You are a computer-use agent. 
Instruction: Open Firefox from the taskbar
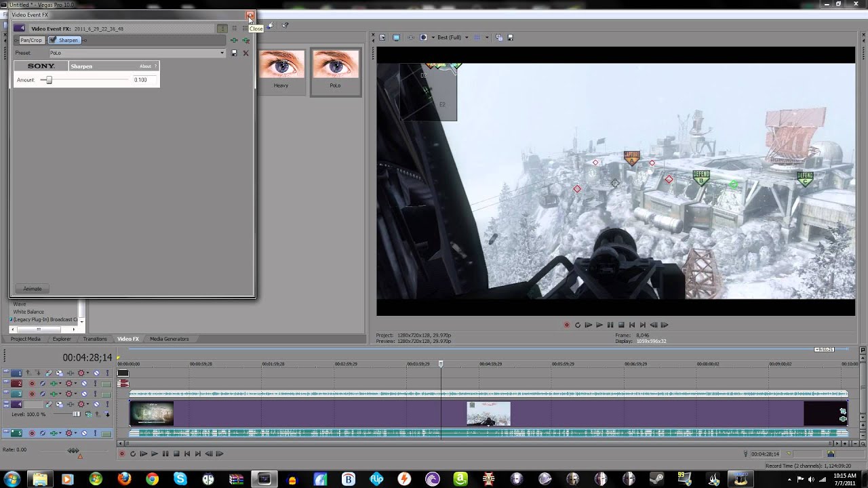point(124,479)
